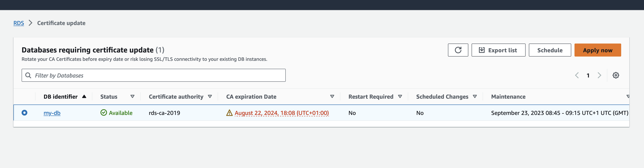This screenshot has height=168, width=644.
Task: Open the my-db database link
Action: [52, 113]
